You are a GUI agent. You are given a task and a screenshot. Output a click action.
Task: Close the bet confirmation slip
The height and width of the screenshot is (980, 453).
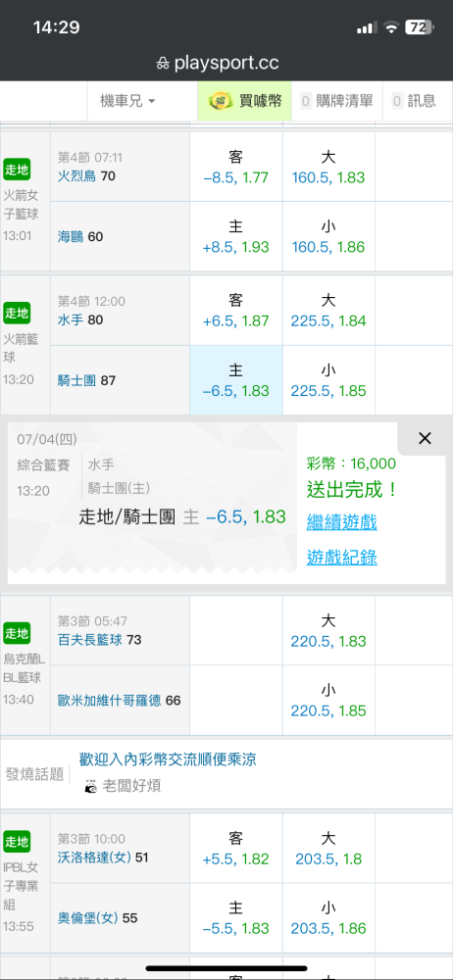coord(425,439)
